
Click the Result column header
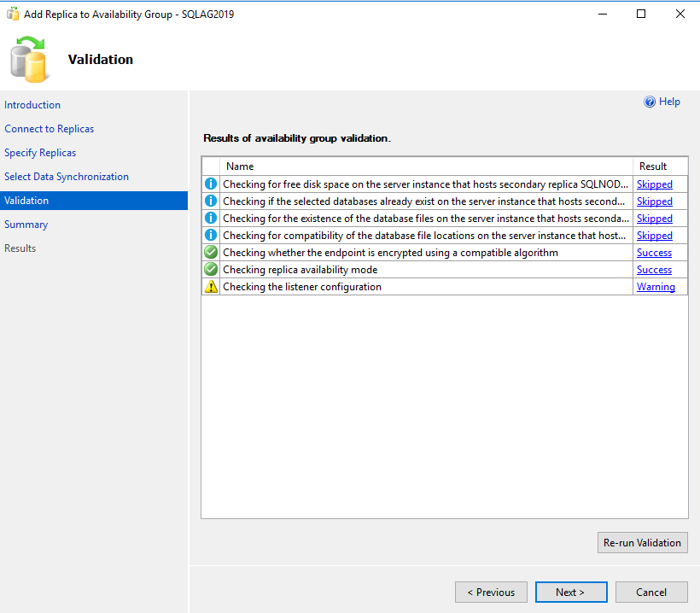tap(653, 166)
